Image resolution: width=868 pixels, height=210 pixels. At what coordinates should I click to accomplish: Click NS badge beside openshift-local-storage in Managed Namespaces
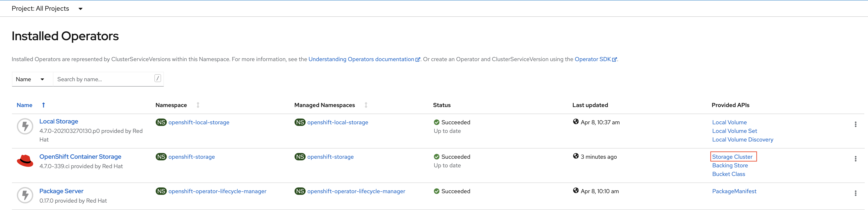coord(300,122)
